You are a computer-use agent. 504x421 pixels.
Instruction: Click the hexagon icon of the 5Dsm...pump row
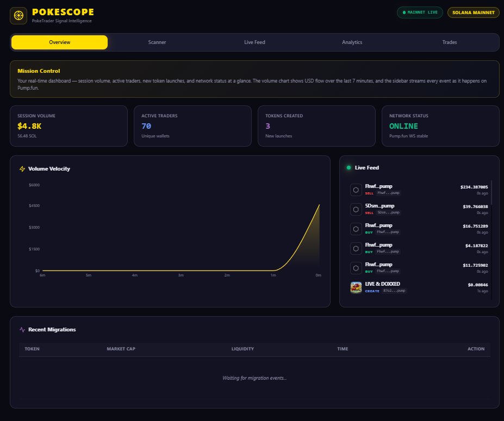coord(356,209)
